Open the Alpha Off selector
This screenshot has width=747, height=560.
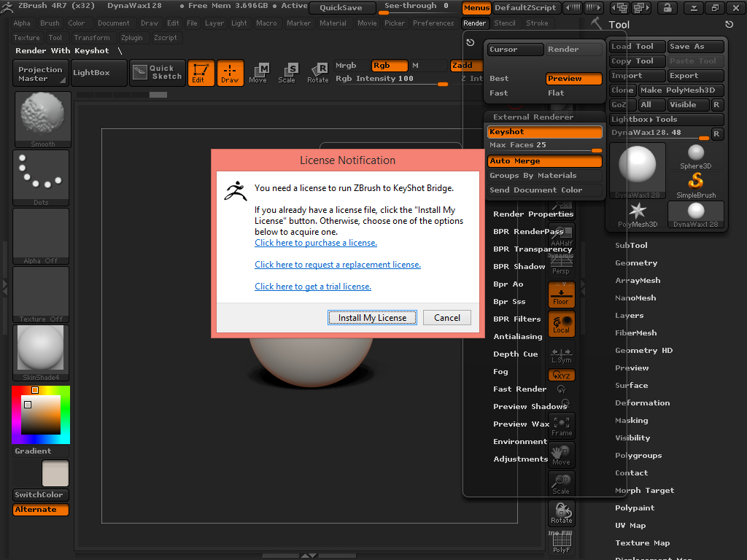point(41,236)
